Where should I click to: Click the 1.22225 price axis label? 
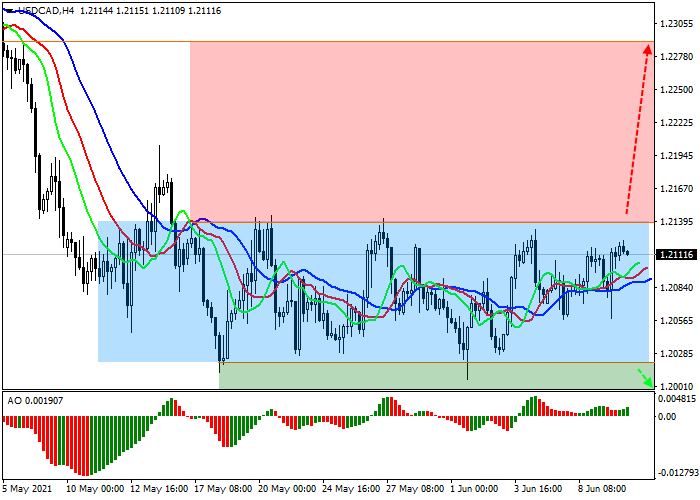click(677, 123)
